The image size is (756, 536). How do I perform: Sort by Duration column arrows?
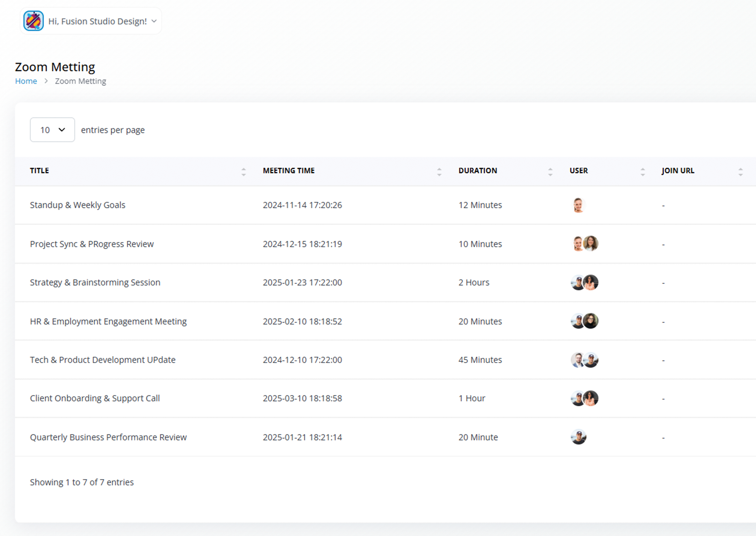pos(550,172)
